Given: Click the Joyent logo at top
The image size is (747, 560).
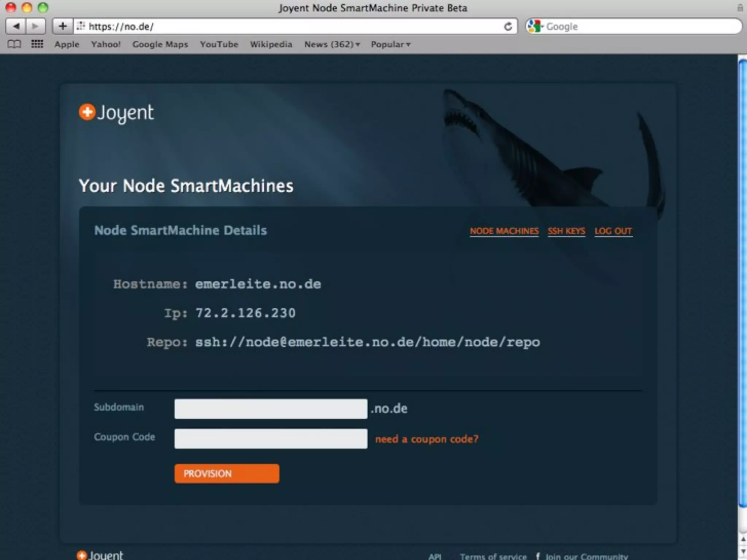Looking at the screenshot, I should [116, 112].
